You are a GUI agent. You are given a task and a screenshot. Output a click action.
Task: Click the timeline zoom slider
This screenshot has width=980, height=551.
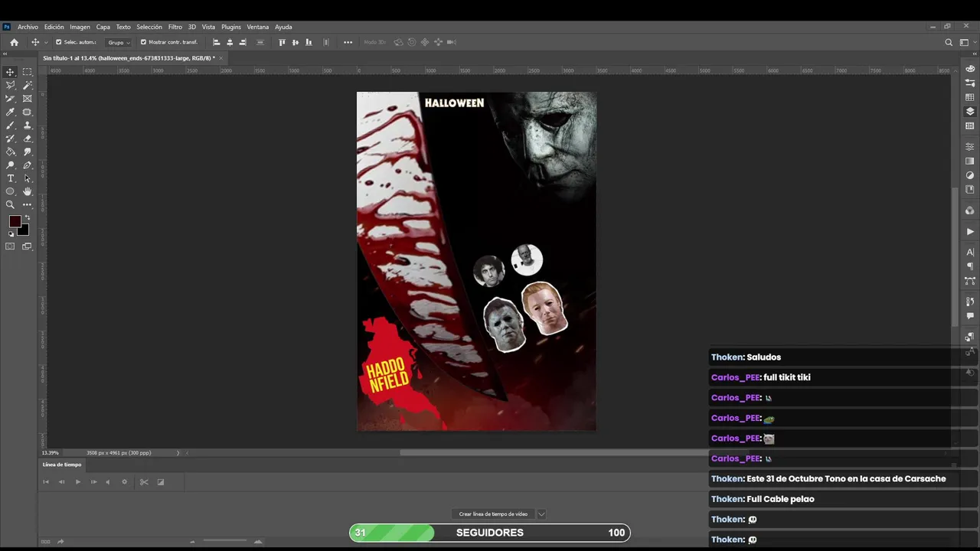click(x=225, y=542)
